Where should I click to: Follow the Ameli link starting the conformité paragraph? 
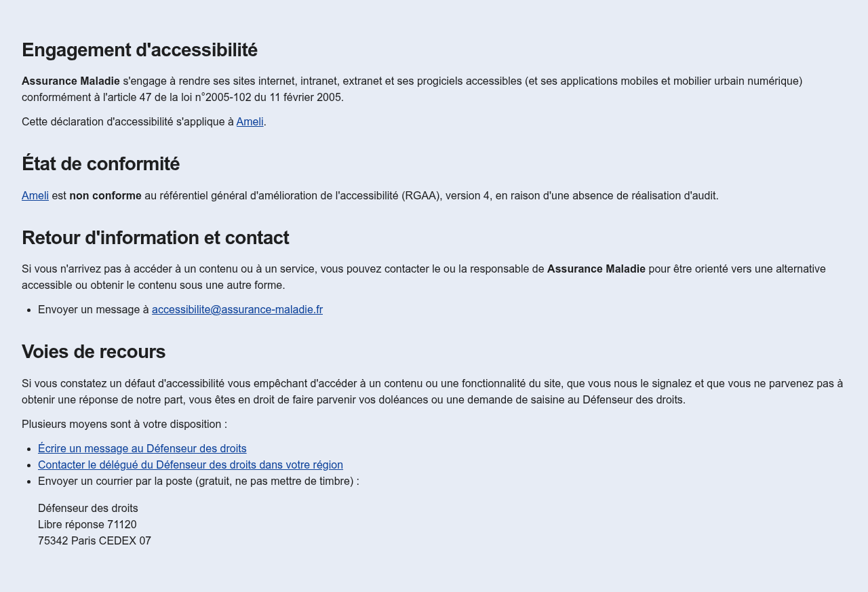[35, 196]
